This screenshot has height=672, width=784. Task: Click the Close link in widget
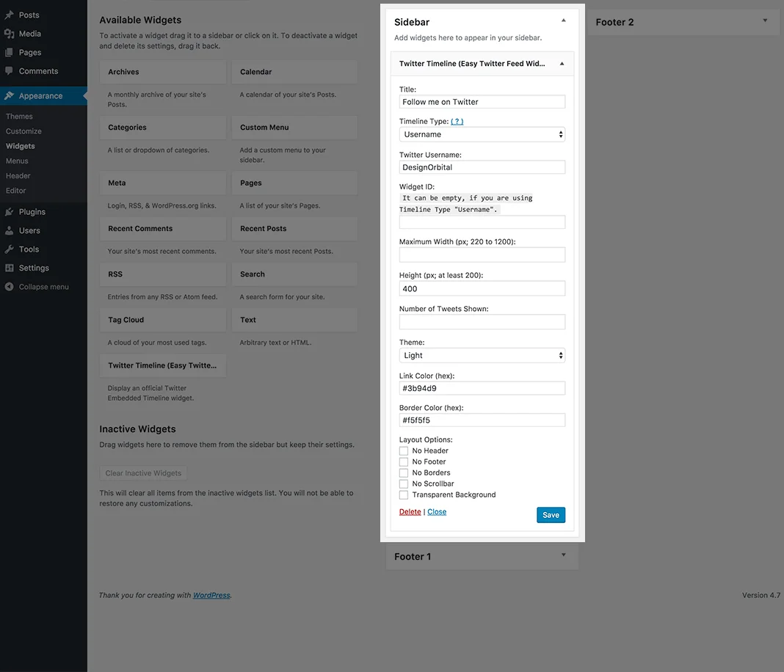point(437,511)
